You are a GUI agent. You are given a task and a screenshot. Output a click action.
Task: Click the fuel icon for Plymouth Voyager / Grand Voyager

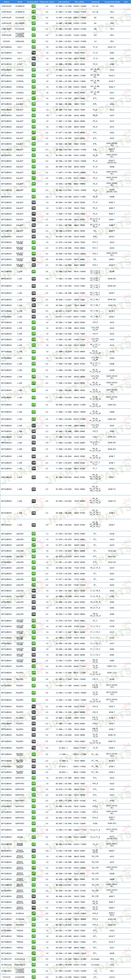(34, 971)
